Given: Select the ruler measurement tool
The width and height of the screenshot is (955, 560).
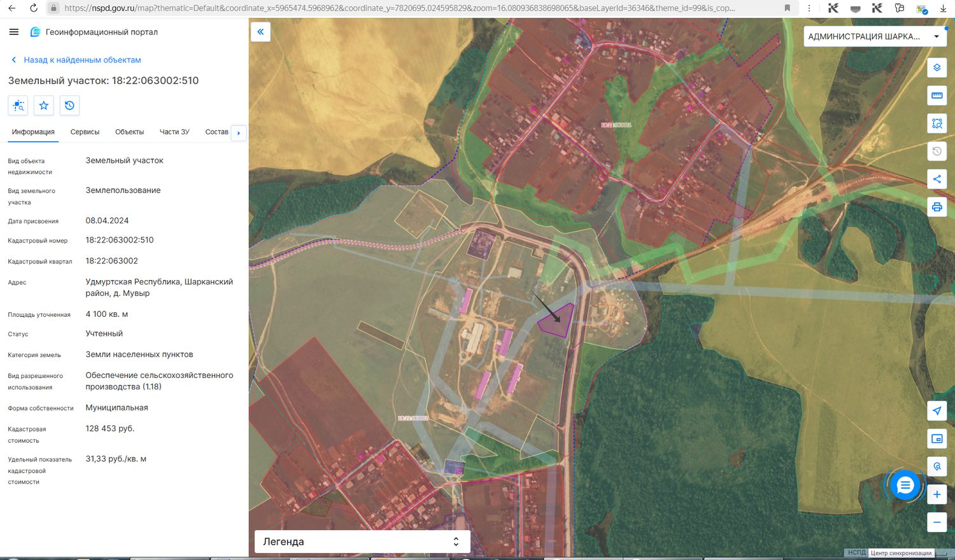Looking at the screenshot, I should tap(937, 95).
